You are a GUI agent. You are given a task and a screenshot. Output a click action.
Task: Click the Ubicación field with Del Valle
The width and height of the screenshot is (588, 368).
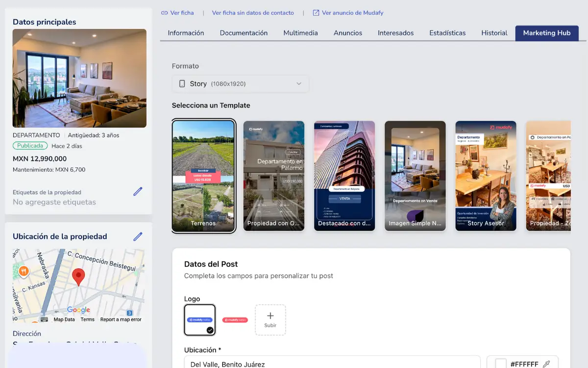(x=332, y=363)
